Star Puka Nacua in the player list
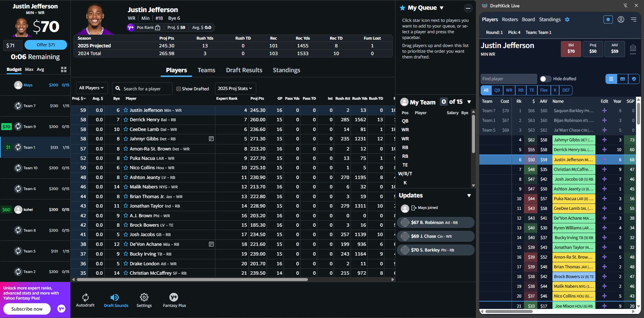Image resolution: width=644 pixels, height=318 pixels. [x=126, y=158]
